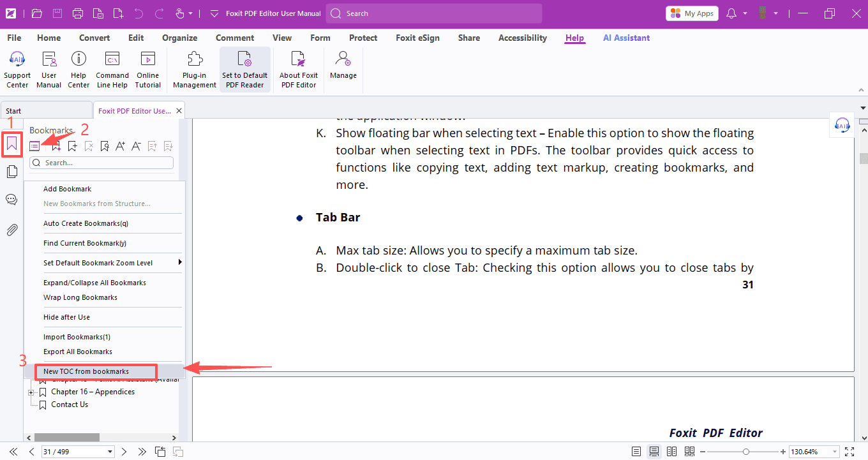This screenshot has height=460, width=868.
Task: Select Auto Create Bookmarks
Action: click(86, 223)
